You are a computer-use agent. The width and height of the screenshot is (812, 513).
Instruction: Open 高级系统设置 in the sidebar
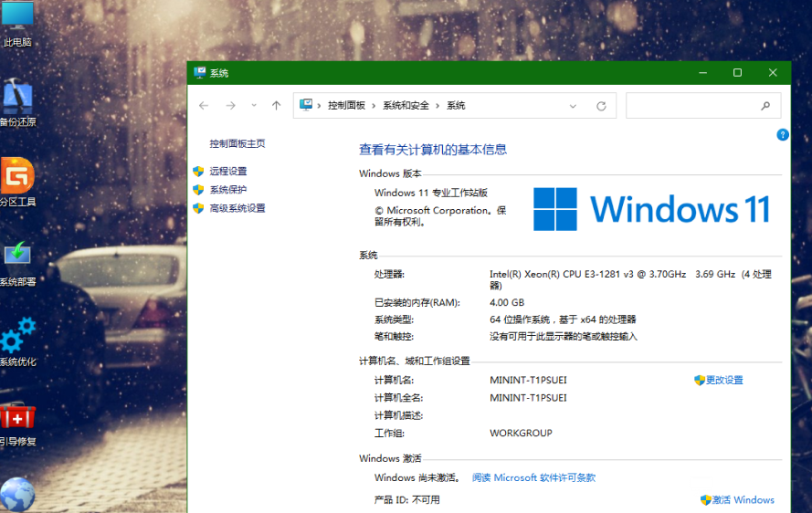tap(237, 208)
